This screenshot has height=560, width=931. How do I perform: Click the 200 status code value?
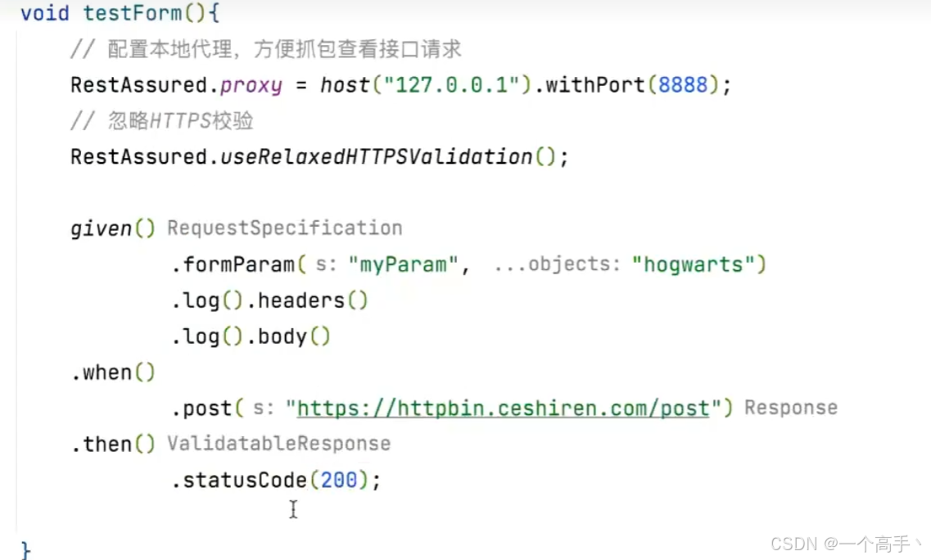click(339, 481)
